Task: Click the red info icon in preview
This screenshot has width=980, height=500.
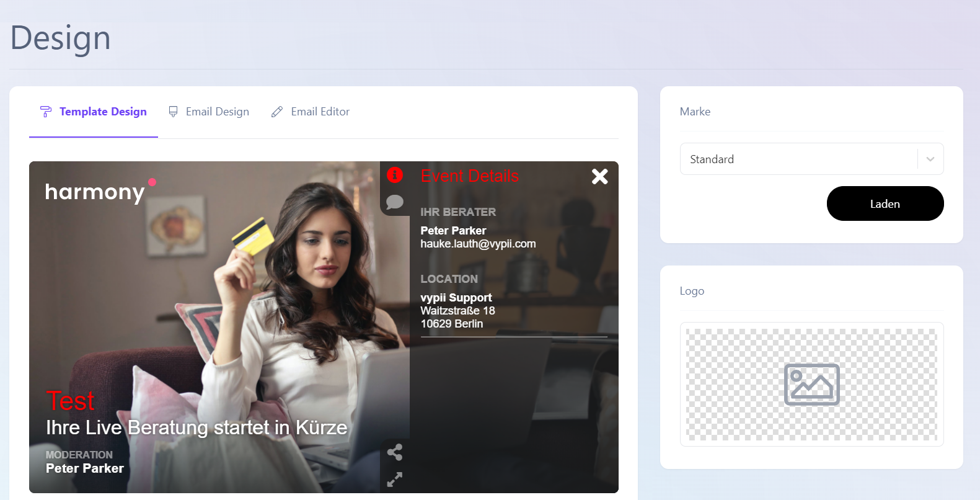Action: coord(395,175)
